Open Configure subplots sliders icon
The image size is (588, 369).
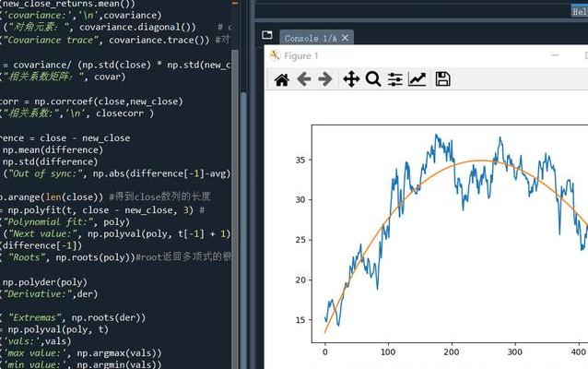coord(394,79)
